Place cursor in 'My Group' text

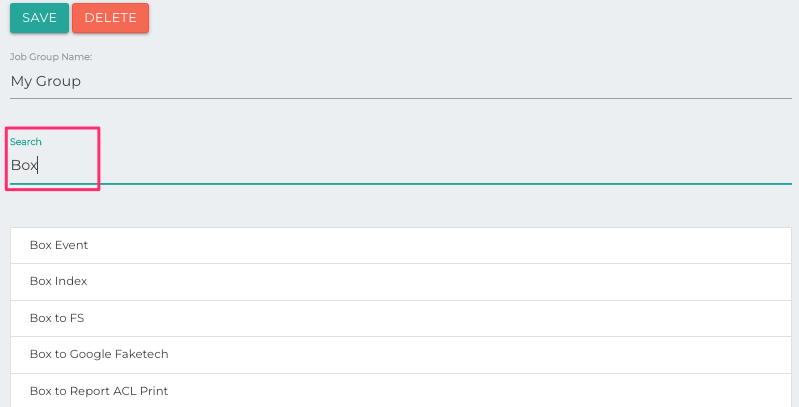click(x=46, y=81)
